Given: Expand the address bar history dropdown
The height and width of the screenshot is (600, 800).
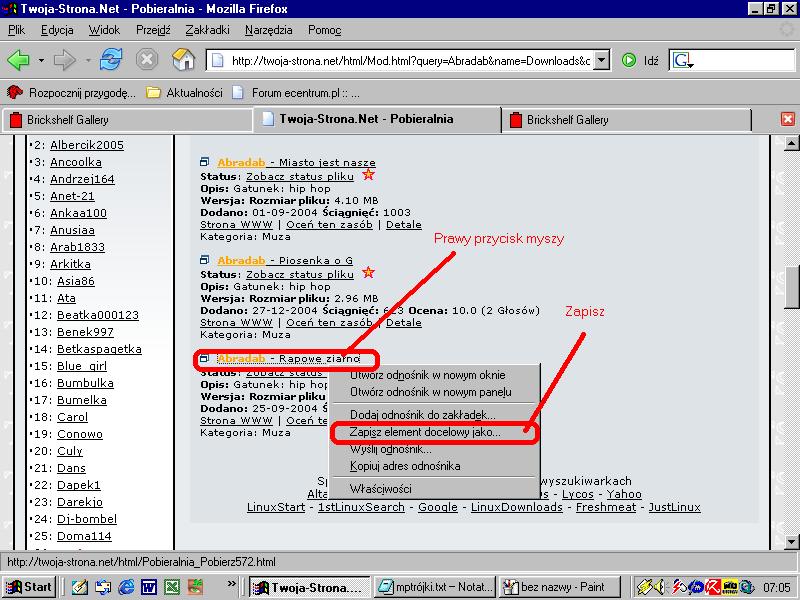Looking at the screenshot, I should click(x=603, y=60).
